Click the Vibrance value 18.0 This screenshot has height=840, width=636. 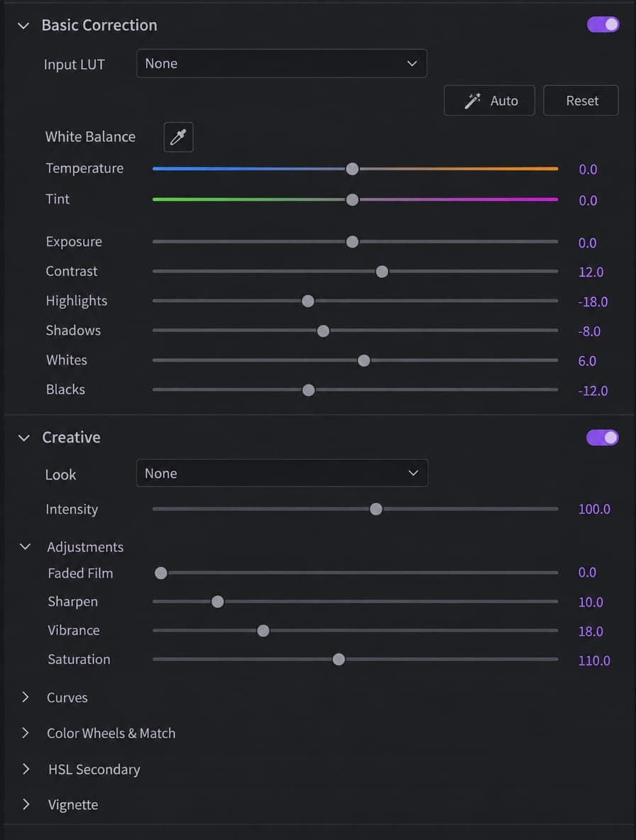click(x=591, y=631)
